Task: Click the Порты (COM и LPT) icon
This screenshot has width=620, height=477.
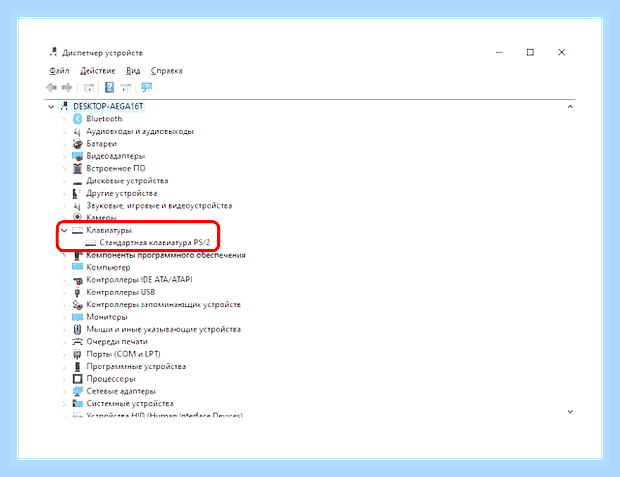Action: pyautogui.click(x=78, y=354)
